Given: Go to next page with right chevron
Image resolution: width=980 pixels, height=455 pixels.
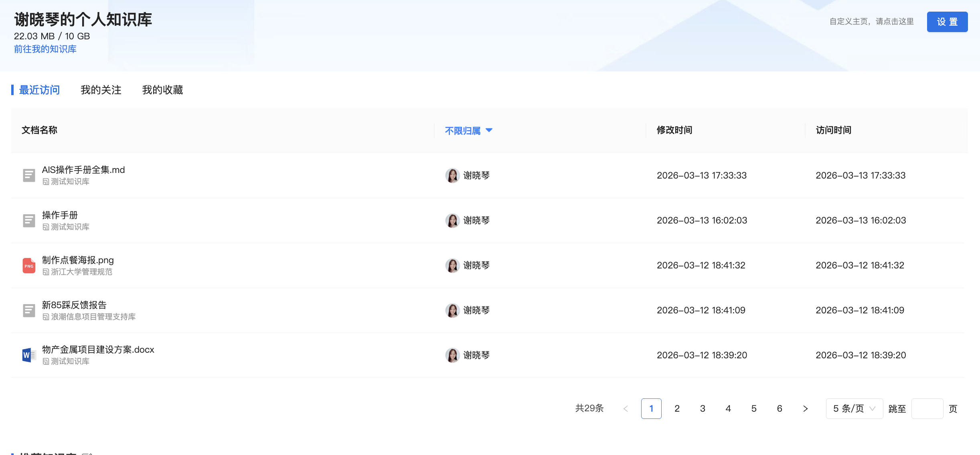Looking at the screenshot, I should [805, 408].
